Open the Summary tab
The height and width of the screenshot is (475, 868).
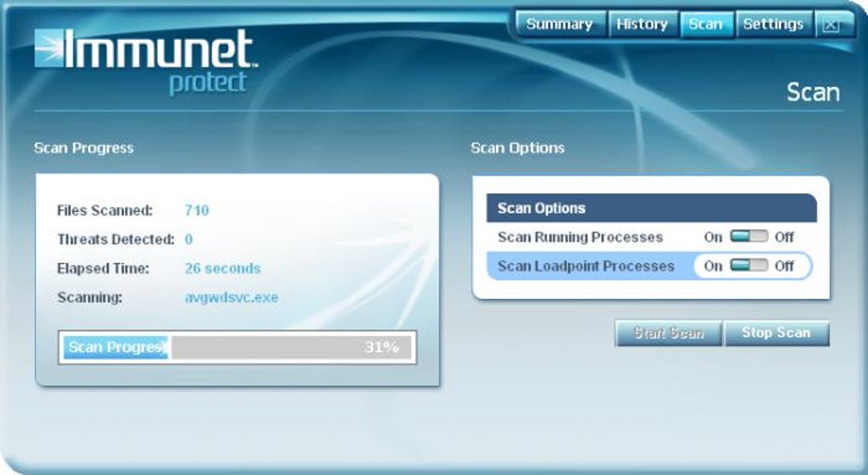click(560, 25)
